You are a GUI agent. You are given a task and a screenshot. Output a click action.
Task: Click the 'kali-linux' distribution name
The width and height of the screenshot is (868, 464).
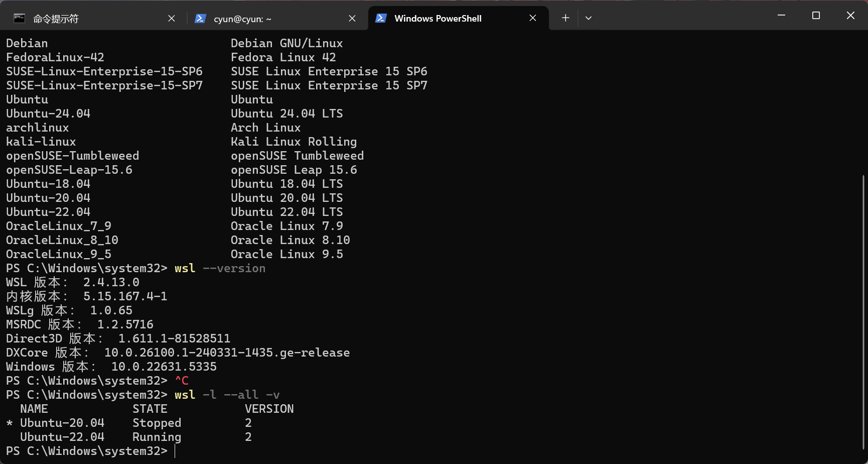pos(41,142)
